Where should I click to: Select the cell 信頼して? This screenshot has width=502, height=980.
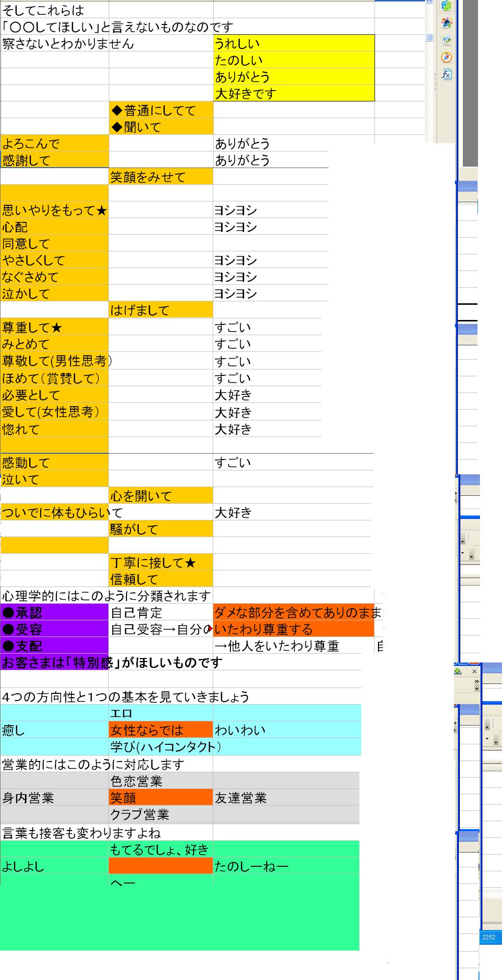coord(161,579)
